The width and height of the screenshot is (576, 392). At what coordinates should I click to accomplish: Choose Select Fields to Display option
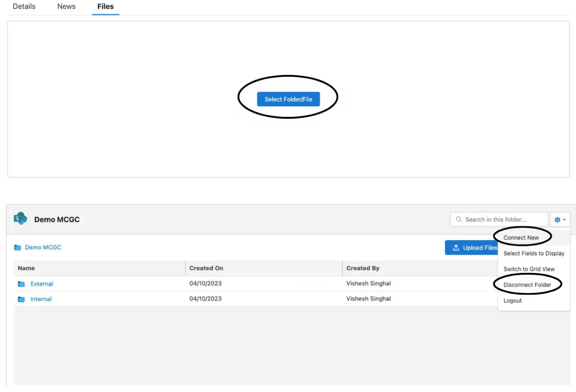(534, 253)
